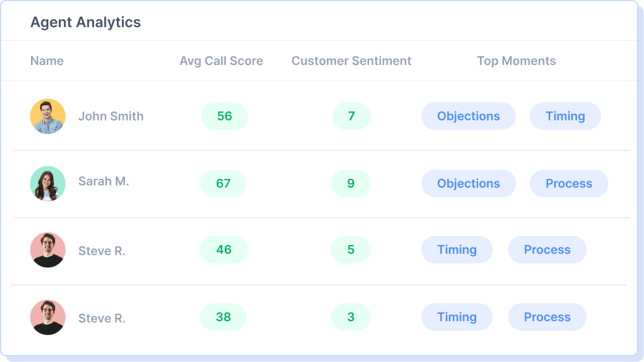Screen dimensions: 644x362
Task: Select the call score badge showing 46
Action: pos(224,249)
